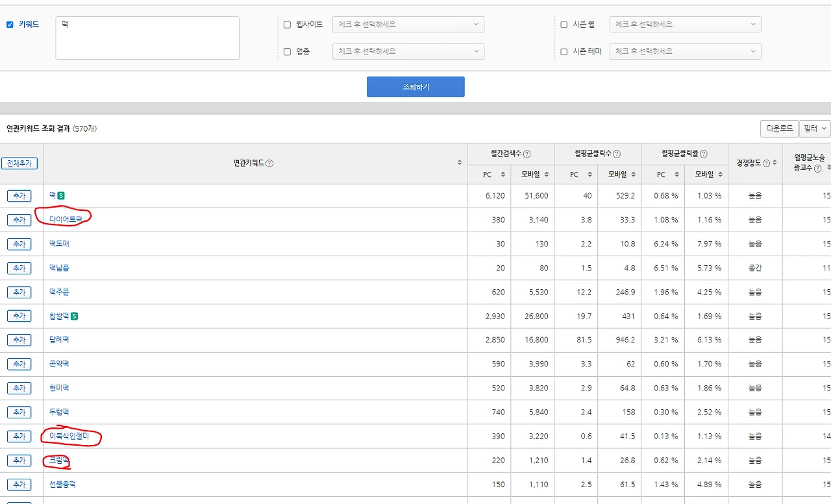Screen dimensions: 831x504
Task: Open help icon beside 월평균클릭률
Action: click(704, 154)
